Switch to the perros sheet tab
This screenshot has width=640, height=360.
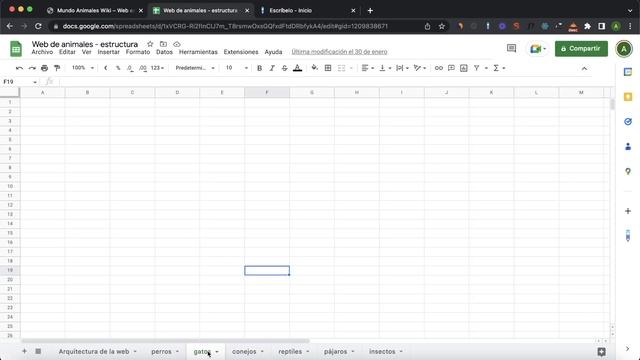click(161, 351)
